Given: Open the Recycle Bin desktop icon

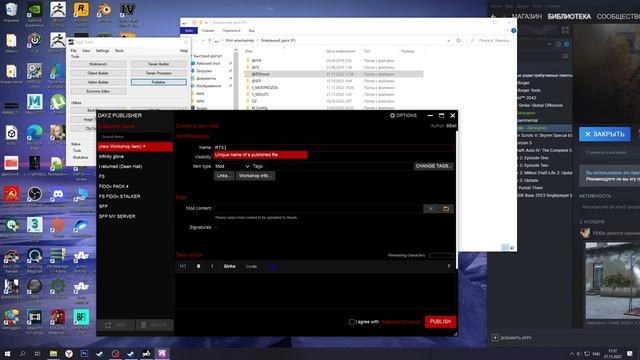Looking at the screenshot, I should (11, 12).
